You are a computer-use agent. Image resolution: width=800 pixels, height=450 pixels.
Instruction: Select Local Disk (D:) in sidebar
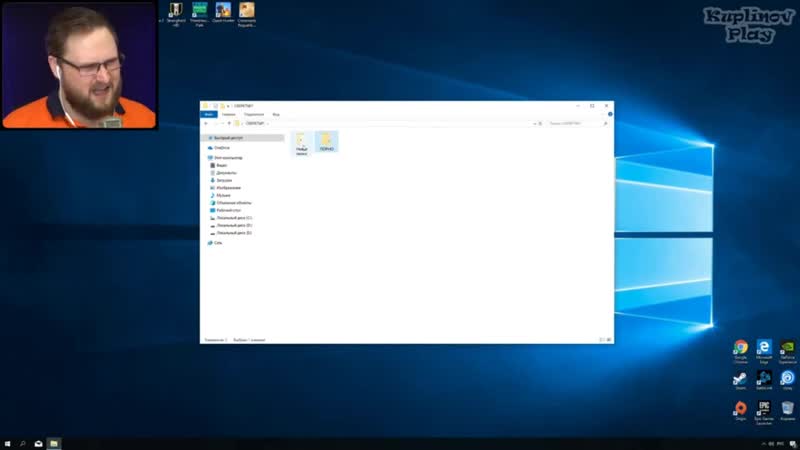pos(231,225)
